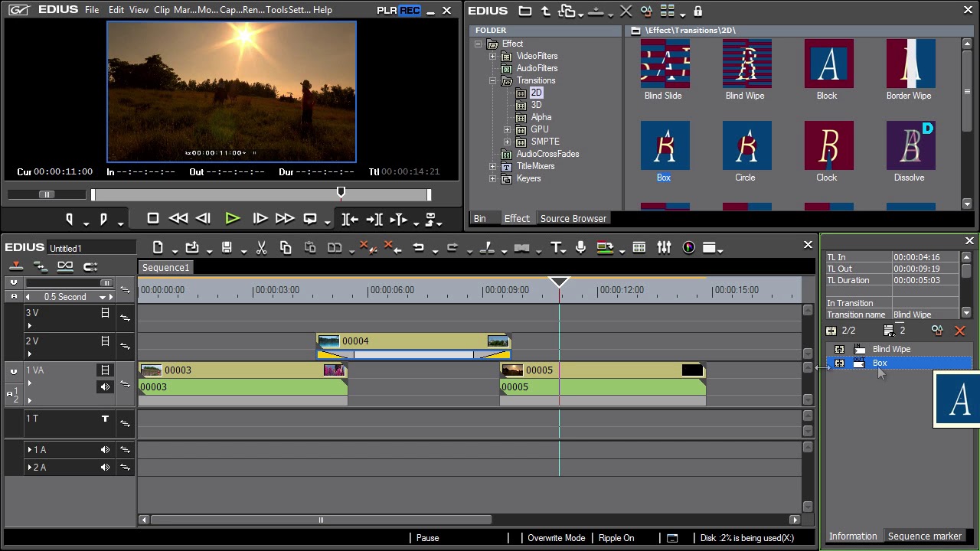Screen dimensions: 980x551
Task: Click the Create Title (T) icon
Action: (x=556, y=248)
